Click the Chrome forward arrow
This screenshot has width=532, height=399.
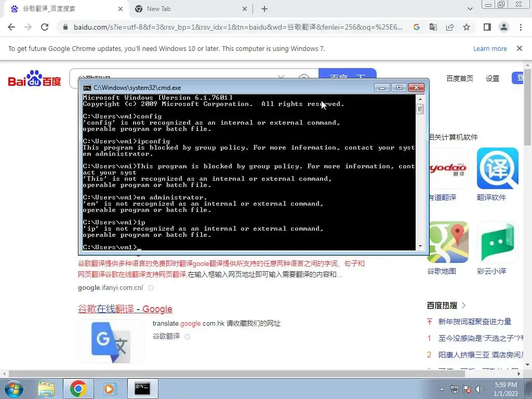28,27
